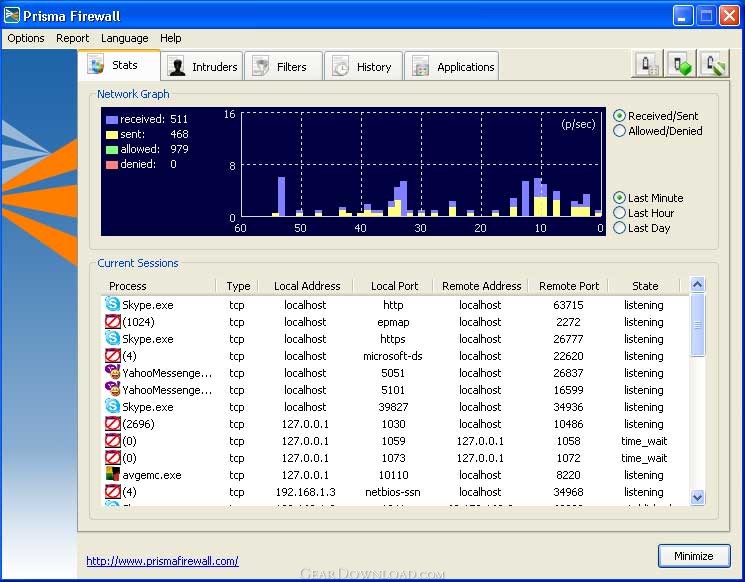Sort sessions by the Process column header
This screenshot has height=582, width=745.
159,286
